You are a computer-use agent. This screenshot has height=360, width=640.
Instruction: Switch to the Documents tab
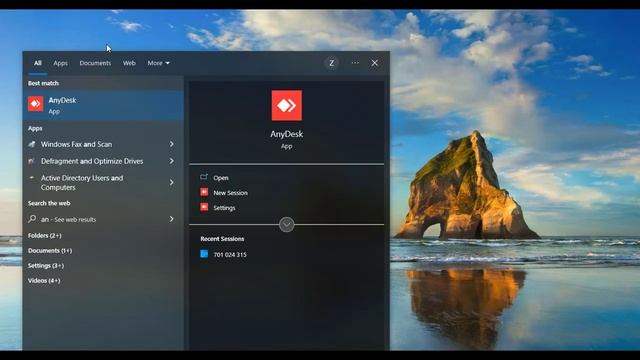click(x=95, y=63)
